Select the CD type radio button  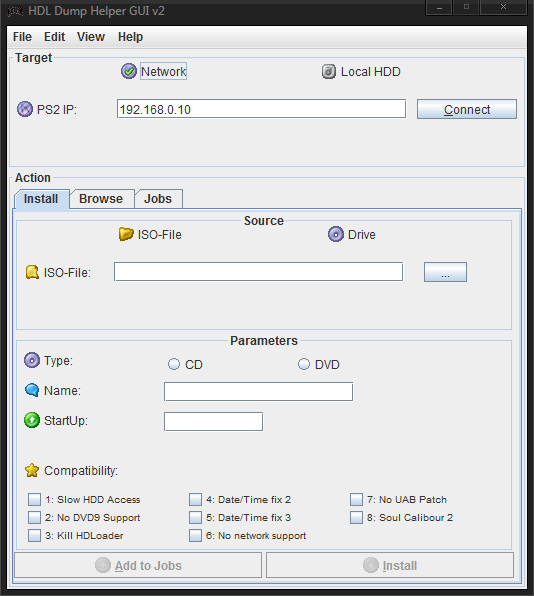[174, 364]
